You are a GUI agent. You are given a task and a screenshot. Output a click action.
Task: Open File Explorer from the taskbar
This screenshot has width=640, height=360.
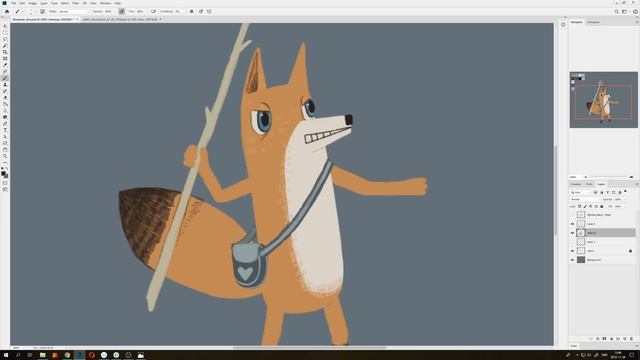(42, 355)
